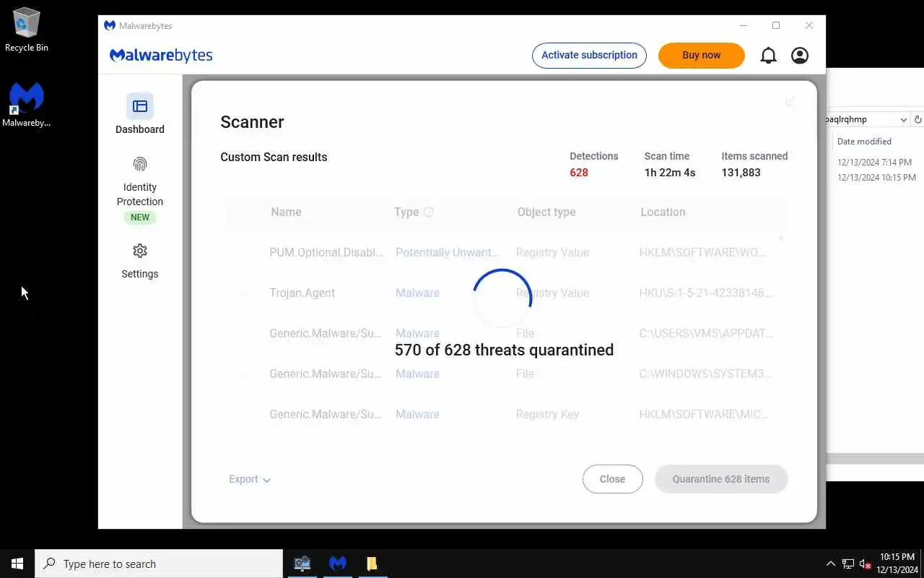Viewport: 924px width, 578px height.
Task: Click the HKLM\SOFTWARE\MIC... location
Action: coord(704,414)
